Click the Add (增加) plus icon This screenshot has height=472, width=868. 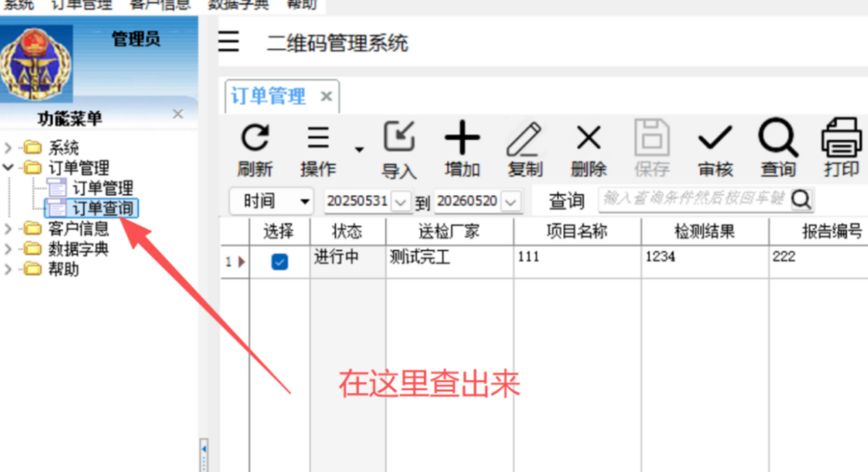pyautogui.click(x=462, y=139)
